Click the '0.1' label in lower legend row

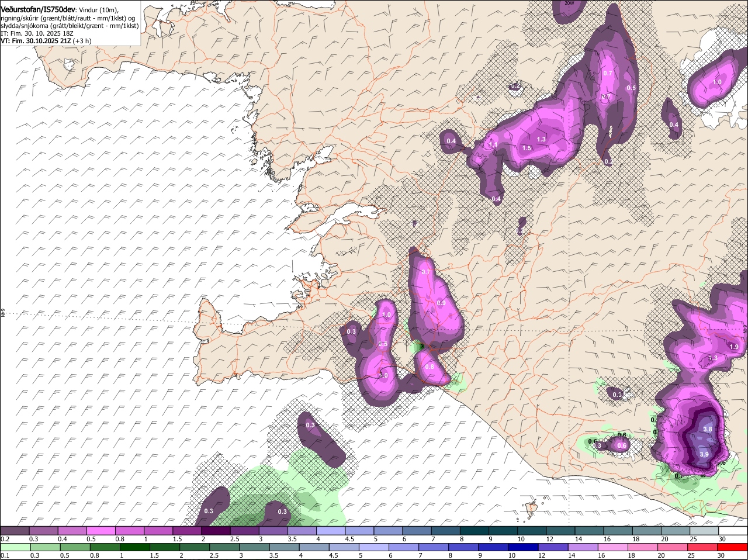pyautogui.click(x=5, y=555)
